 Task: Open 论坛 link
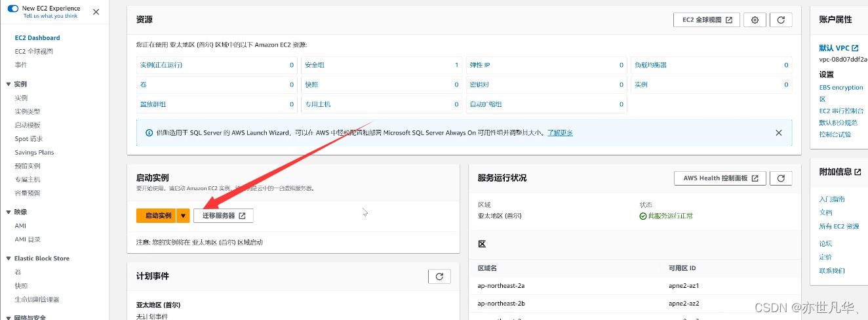coord(825,244)
